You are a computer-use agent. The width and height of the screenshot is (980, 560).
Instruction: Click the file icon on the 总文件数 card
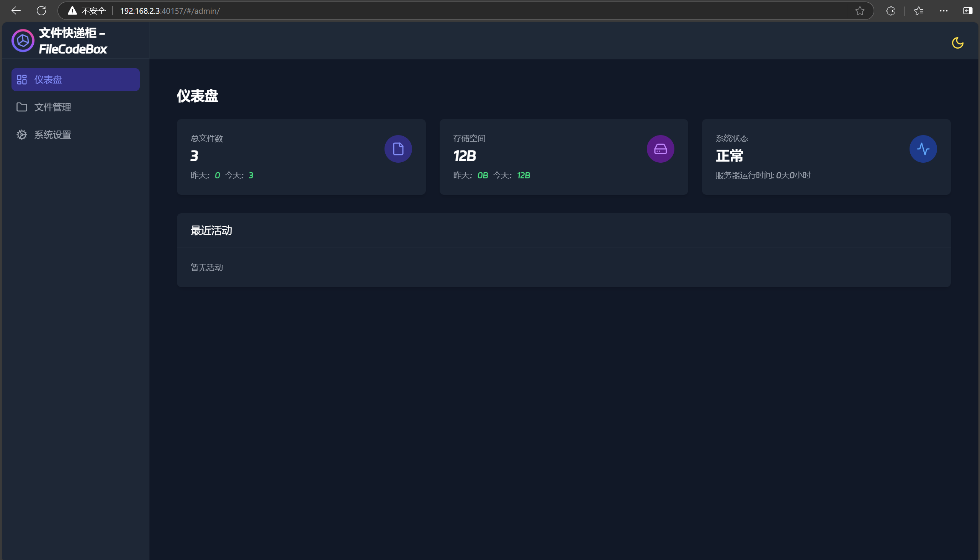click(x=398, y=149)
